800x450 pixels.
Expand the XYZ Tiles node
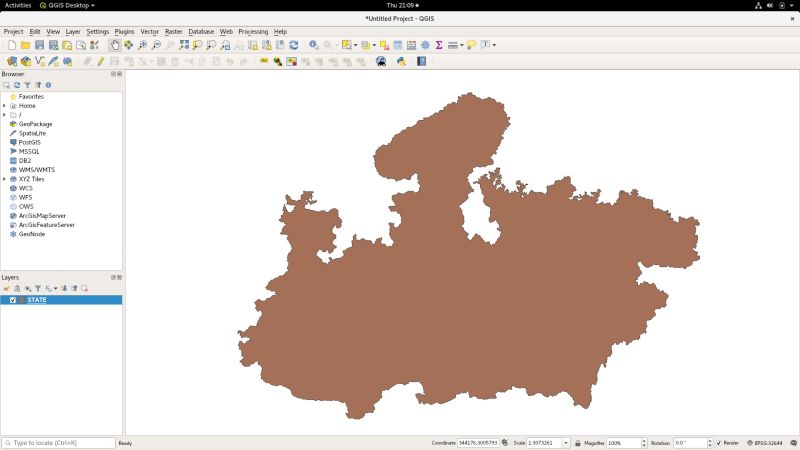tap(5, 179)
